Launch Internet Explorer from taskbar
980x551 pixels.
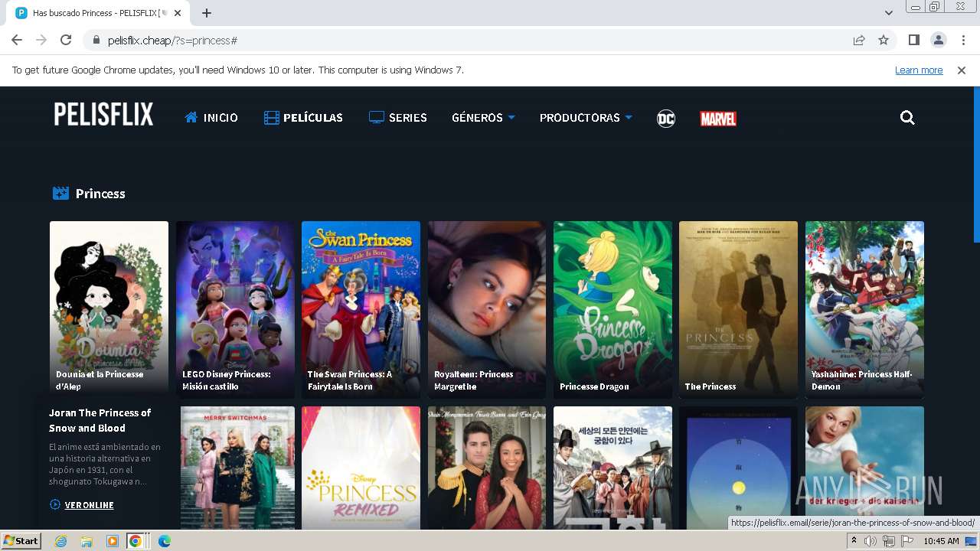coord(60,541)
